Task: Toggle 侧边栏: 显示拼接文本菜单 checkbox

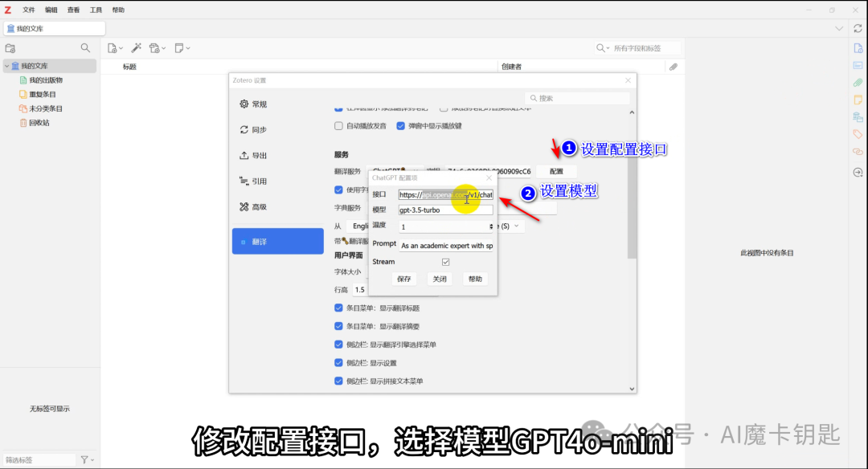Action: pyautogui.click(x=339, y=381)
